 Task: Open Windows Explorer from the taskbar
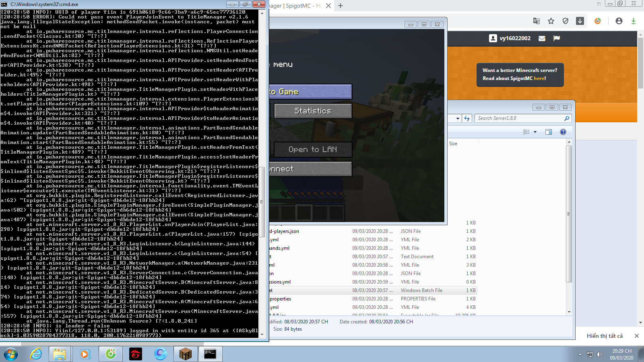point(60,354)
